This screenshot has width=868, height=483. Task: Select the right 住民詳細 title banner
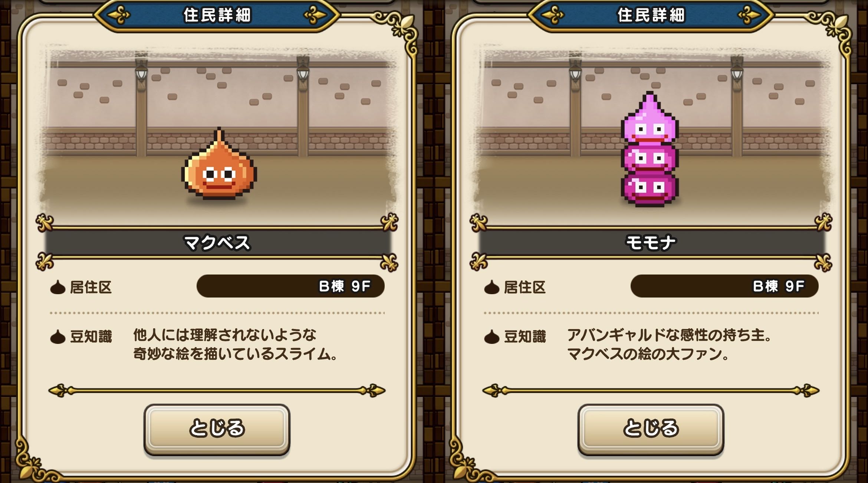651,15
